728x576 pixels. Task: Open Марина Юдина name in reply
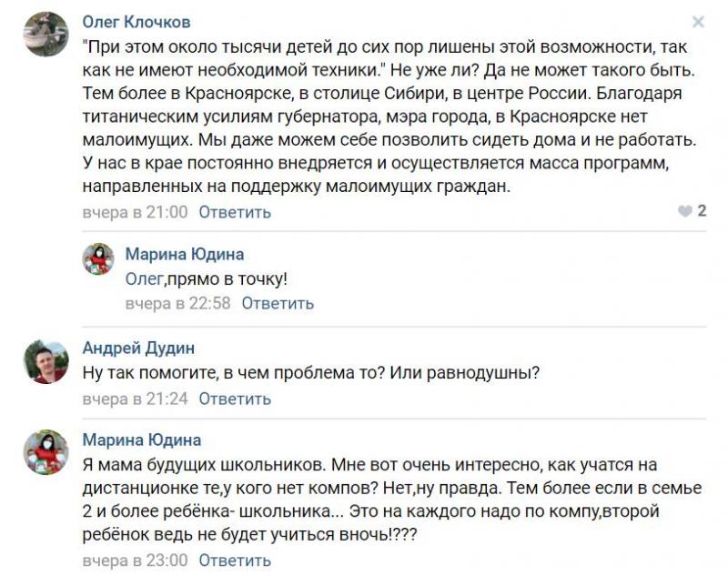[x=185, y=254]
